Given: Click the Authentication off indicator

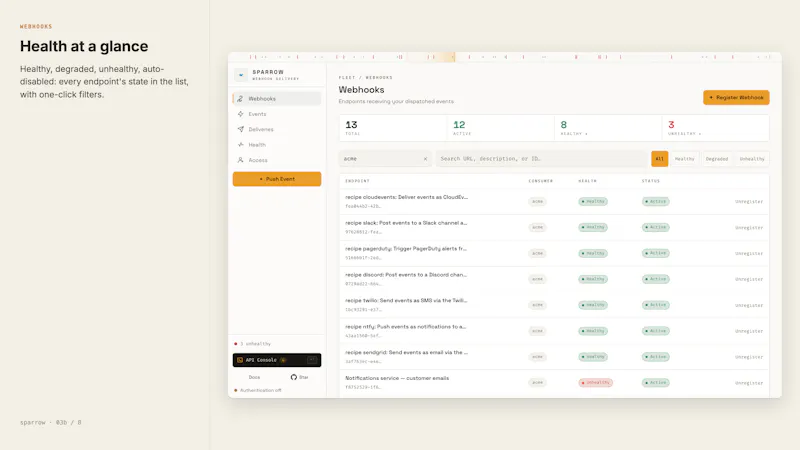Looking at the screenshot, I should 258,390.
